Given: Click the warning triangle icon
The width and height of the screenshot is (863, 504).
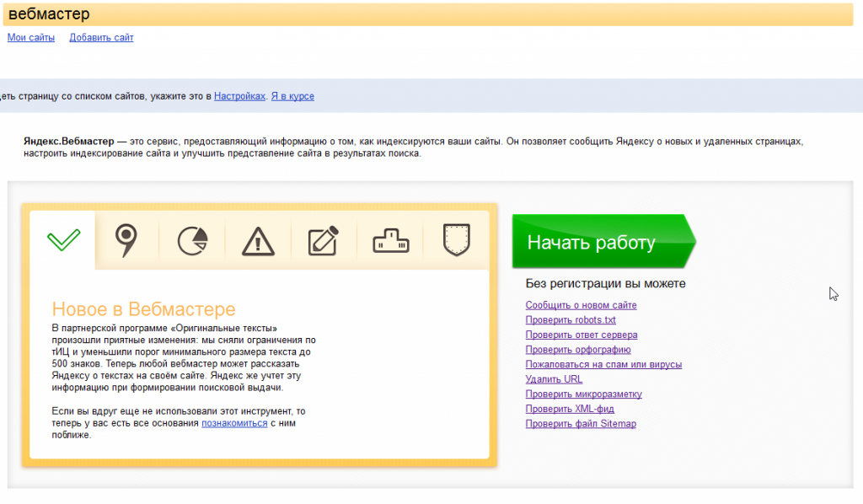Looking at the screenshot, I should [x=258, y=241].
